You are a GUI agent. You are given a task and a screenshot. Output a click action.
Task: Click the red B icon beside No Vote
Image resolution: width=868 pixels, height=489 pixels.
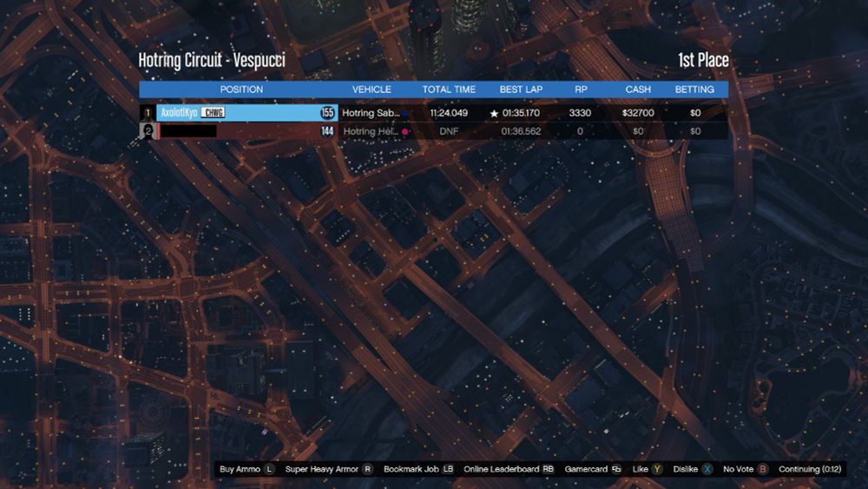pyautogui.click(x=763, y=469)
